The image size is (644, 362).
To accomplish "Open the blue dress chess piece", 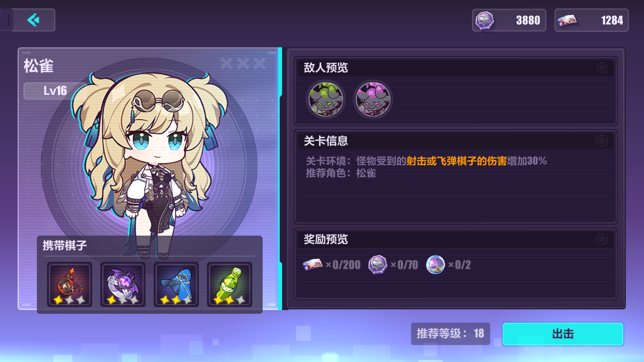I will tap(176, 284).
